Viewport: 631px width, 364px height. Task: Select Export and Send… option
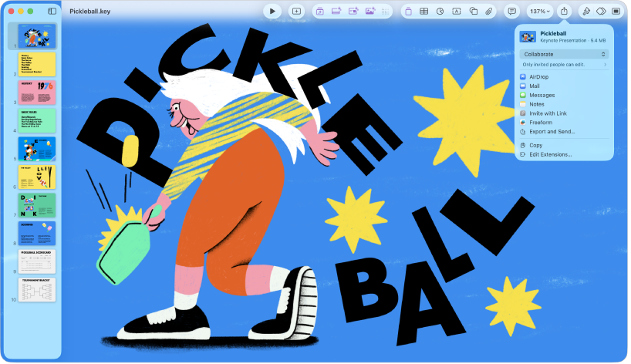(x=552, y=132)
